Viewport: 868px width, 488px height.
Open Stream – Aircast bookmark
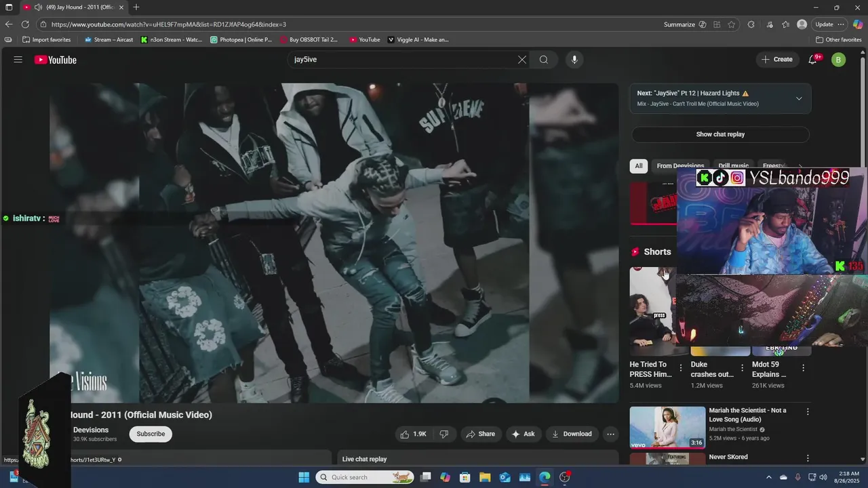pos(108,39)
